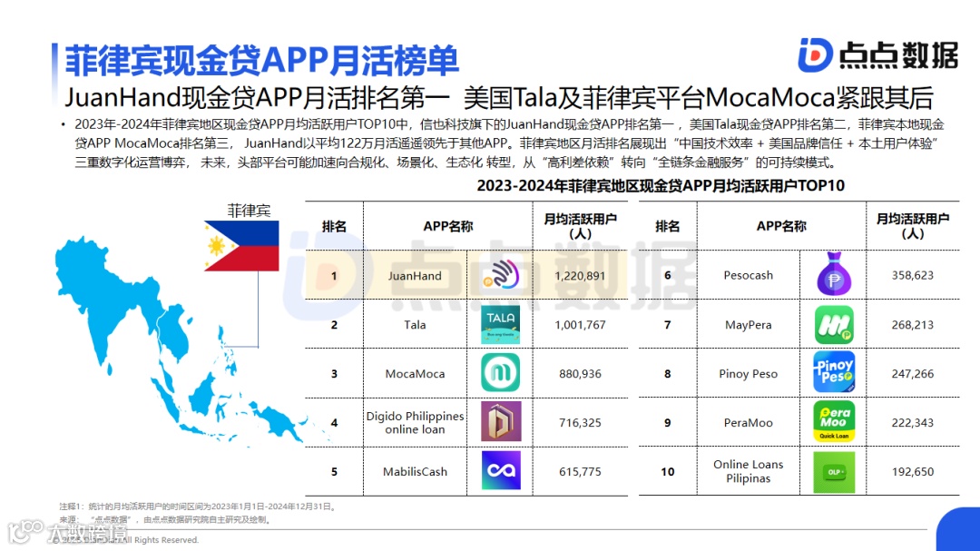This screenshot has width=980, height=551.
Task: Click the PeraMoo Quick Loan icon
Action: coord(834,421)
